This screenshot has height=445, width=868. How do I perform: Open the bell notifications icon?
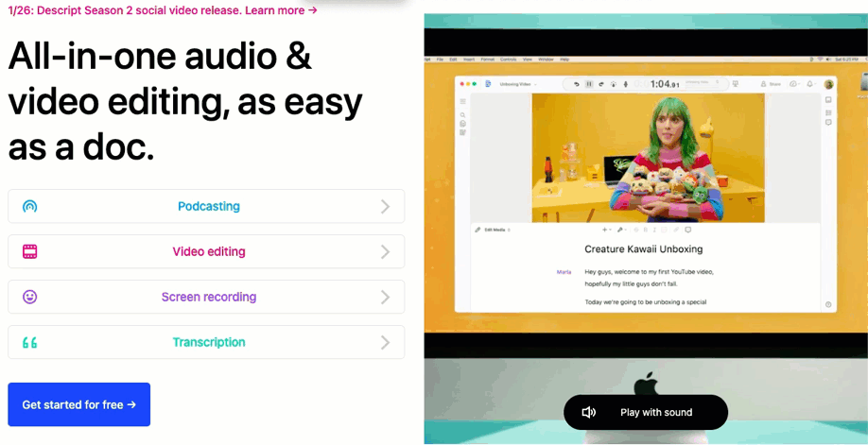tap(811, 83)
